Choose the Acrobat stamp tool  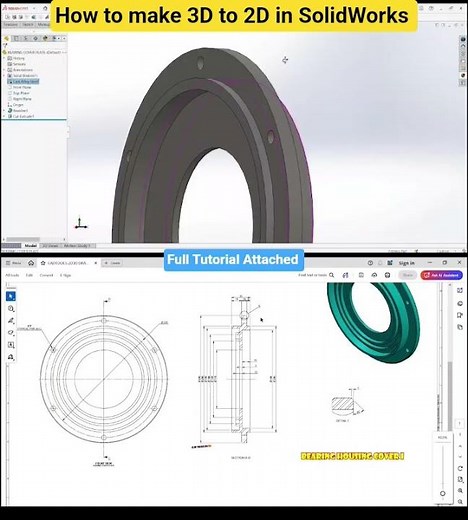(x=11, y=357)
